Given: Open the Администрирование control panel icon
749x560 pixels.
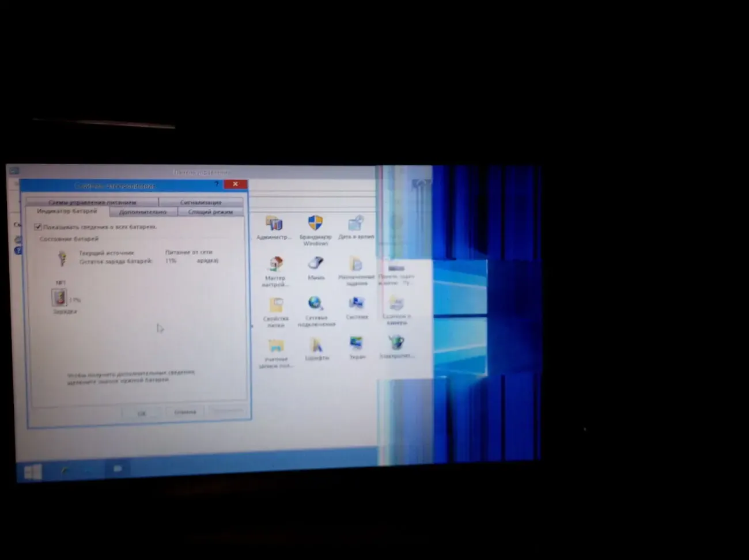Looking at the screenshot, I should pyautogui.click(x=274, y=224).
